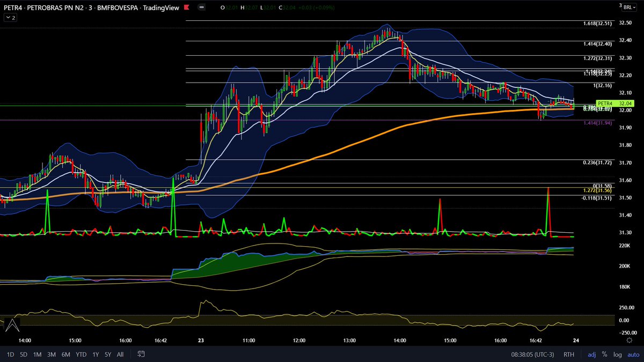Click the RTH session button
Image resolution: width=644 pixels, height=362 pixels.
click(569, 354)
